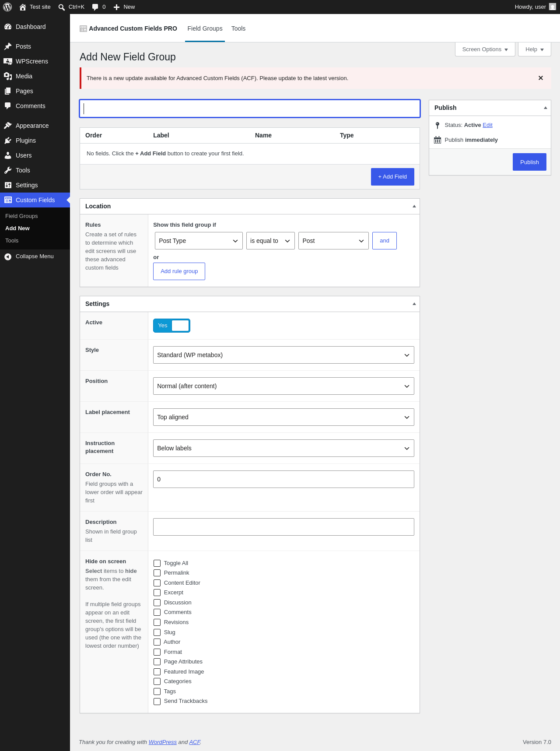The width and height of the screenshot is (560, 751).
Task: Click the + Add Field button
Action: click(392, 177)
